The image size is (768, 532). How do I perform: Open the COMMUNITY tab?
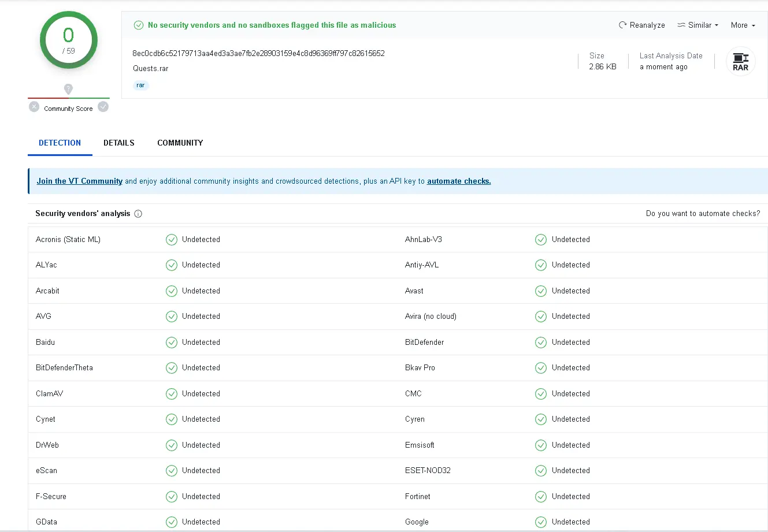click(180, 143)
